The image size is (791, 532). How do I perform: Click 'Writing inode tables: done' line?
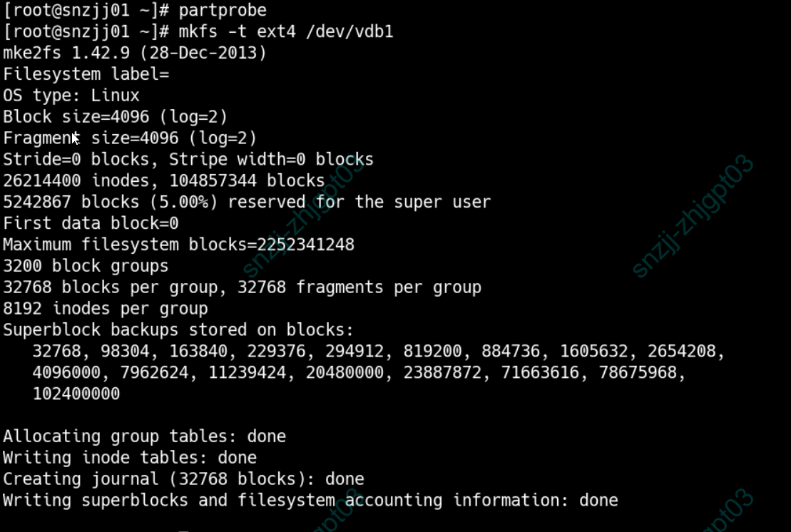[x=130, y=458]
